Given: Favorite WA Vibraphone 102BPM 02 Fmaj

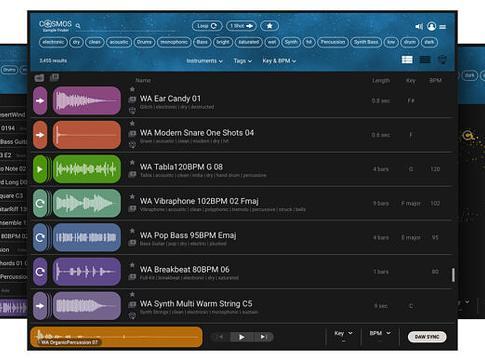Looking at the screenshot, I should tap(132, 197).
